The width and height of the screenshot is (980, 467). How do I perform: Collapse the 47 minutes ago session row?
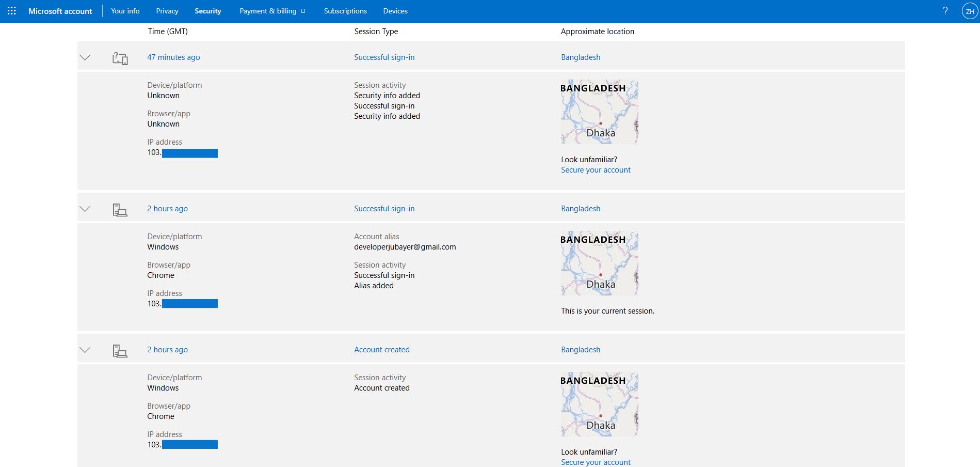(x=85, y=57)
